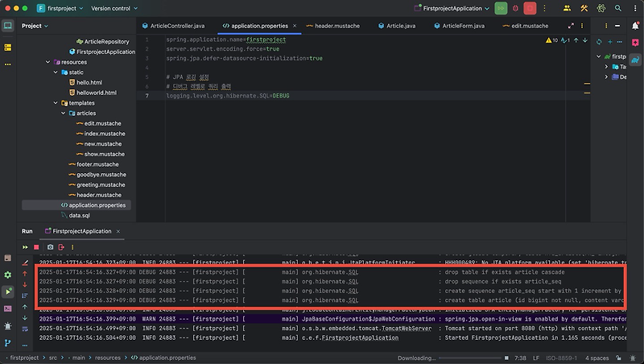The height and width of the screenshot is (364, 644).
Task: Open Run panel toolbar more options menu
Action: click(72, 247)
